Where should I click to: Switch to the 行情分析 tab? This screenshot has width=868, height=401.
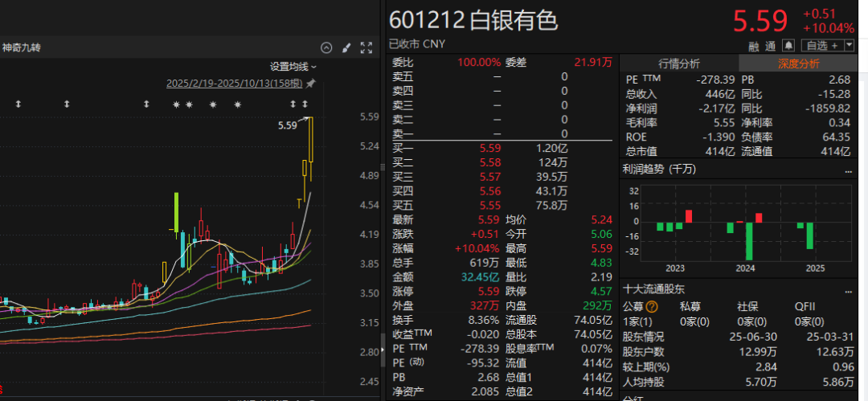point(678,63)
